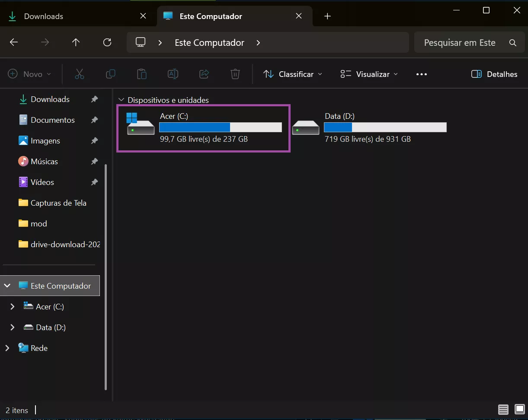Expand Acer (C:) in navigation tree
The width and height of the screenshot is (528, 420).
click(13, 306)
